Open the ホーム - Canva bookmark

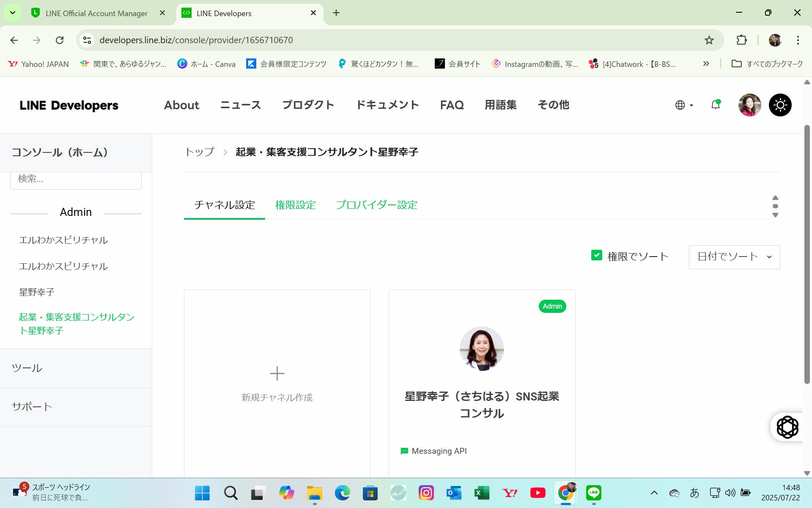click(x=206, y=64)
